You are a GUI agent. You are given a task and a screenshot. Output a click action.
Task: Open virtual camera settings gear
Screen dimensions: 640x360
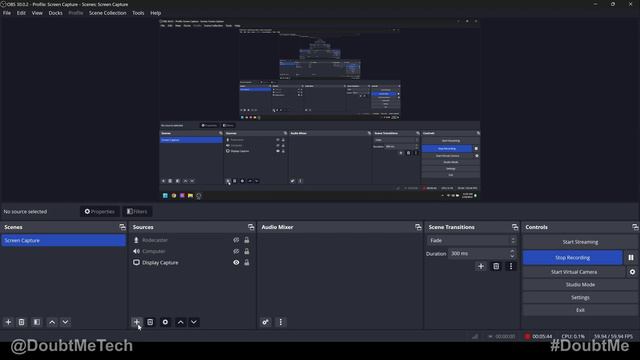tap(632, 272)
